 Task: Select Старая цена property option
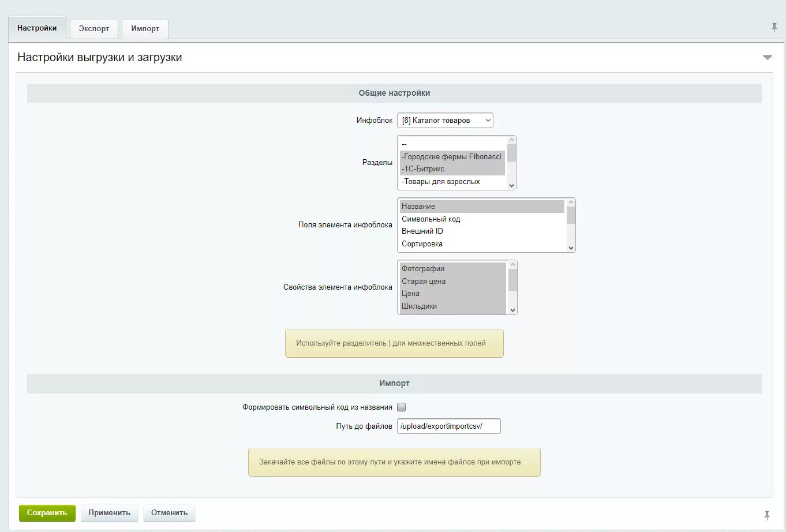coord(424,282)
